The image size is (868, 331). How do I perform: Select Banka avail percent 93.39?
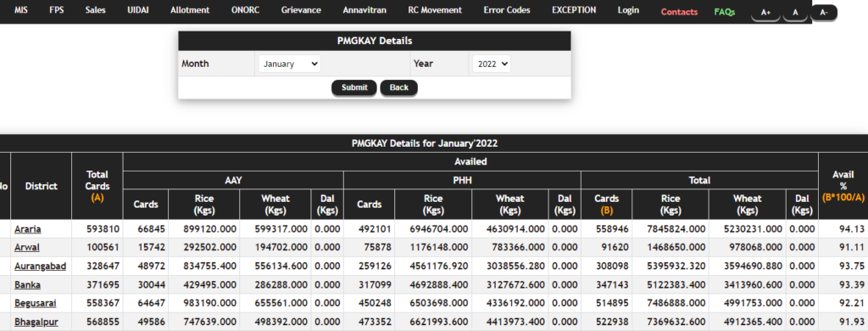click(852, 285)
